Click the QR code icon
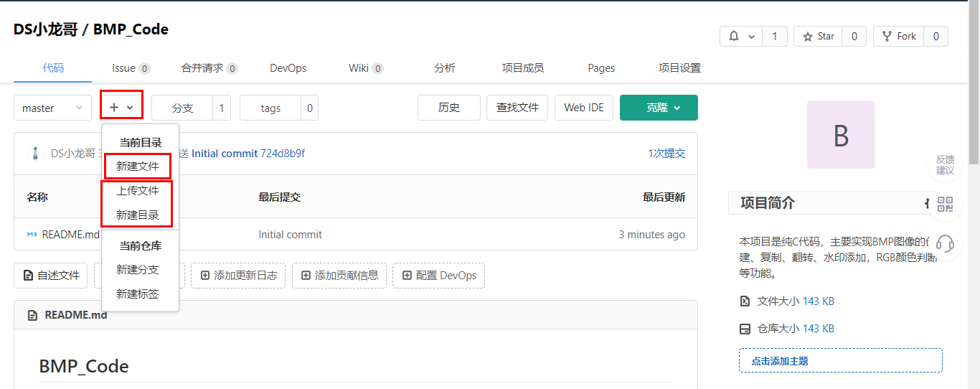This screenshot has height=389, width=980. click(946, 205)
